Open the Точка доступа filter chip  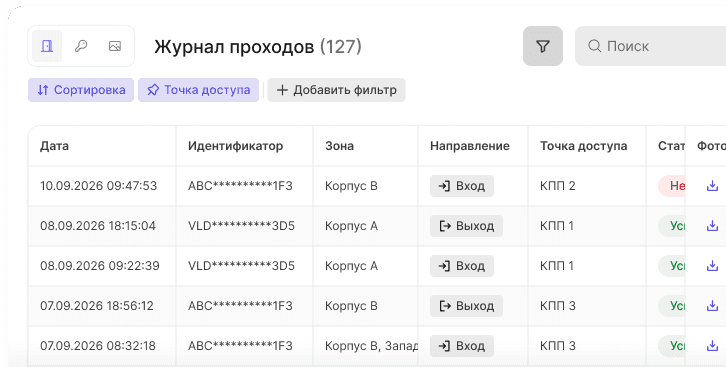pyautogui.click(x=198, y=90)
